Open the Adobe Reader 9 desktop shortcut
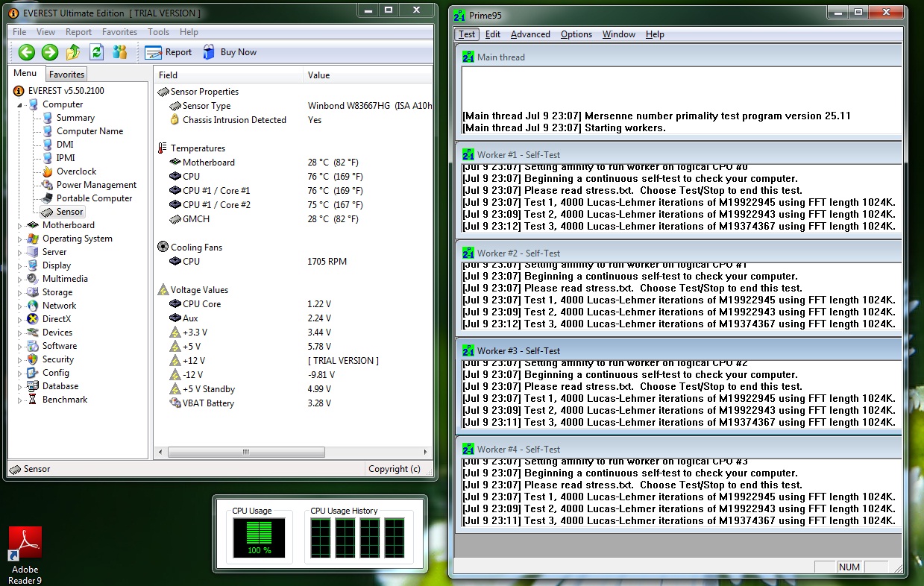 coord(25,555)
